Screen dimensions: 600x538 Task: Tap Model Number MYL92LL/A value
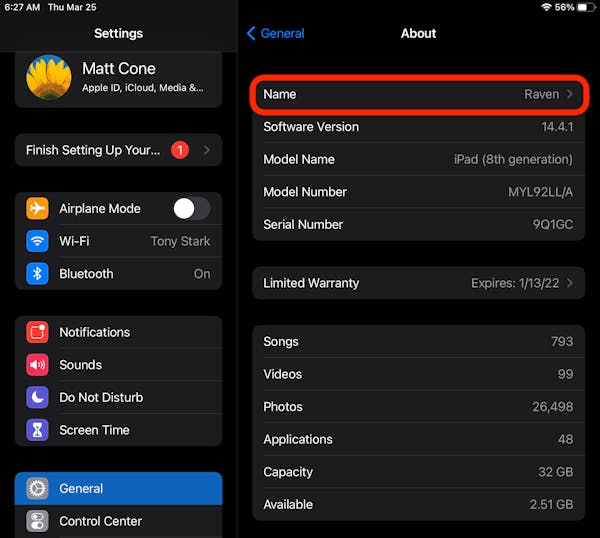[x=540, y=192]
